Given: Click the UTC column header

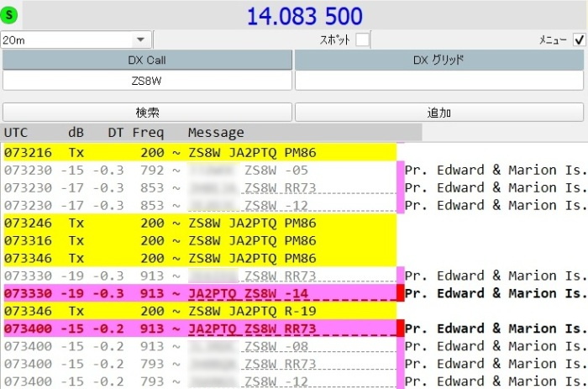Looking at the screenshot, I should pyautogui.click(x=16, y=133).
